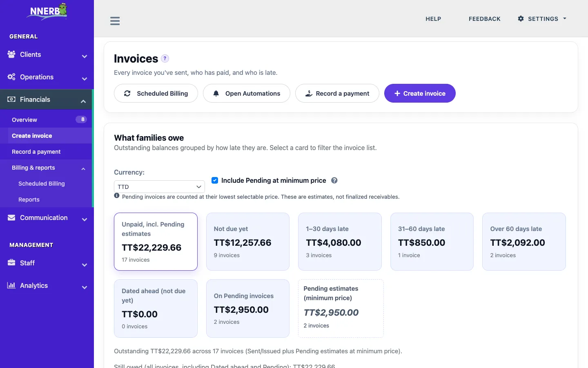Click the plus icon in Create invoice

click(397, 93)
